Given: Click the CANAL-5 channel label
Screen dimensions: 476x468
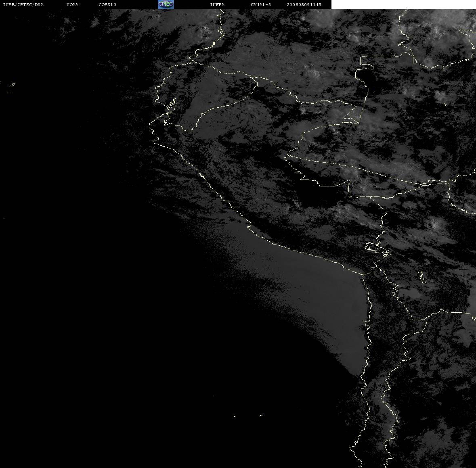Looking at the screenshot, I should [x=261, y=4].
